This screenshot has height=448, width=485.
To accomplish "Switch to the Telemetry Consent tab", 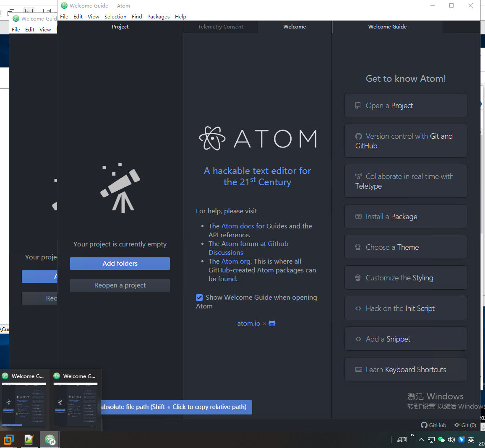I will pos(221,27).
